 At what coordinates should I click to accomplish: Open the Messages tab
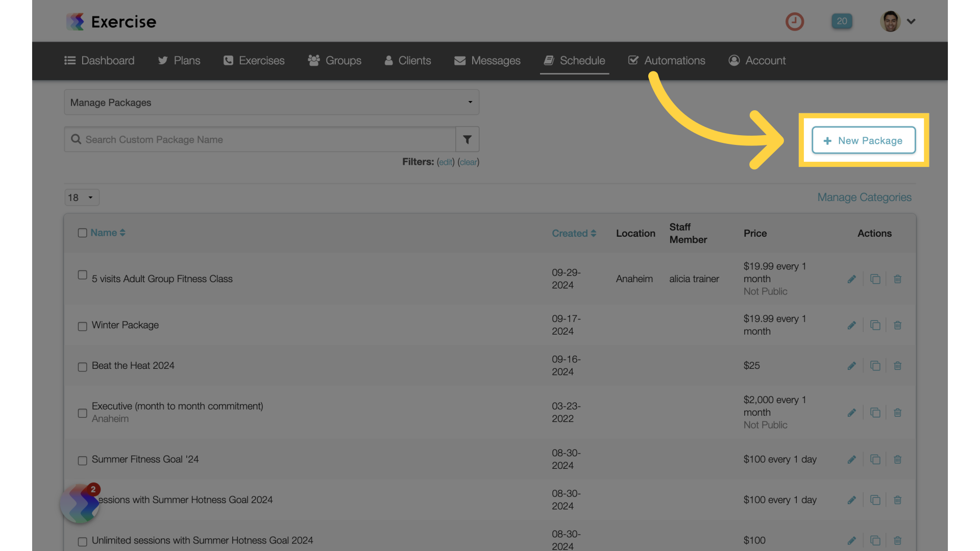pos(487,60)
